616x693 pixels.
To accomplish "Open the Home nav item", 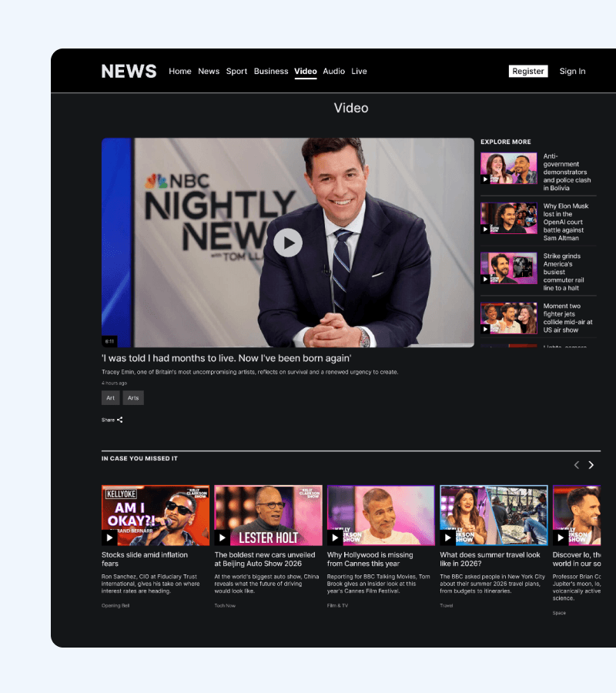I will coord(180,71).
